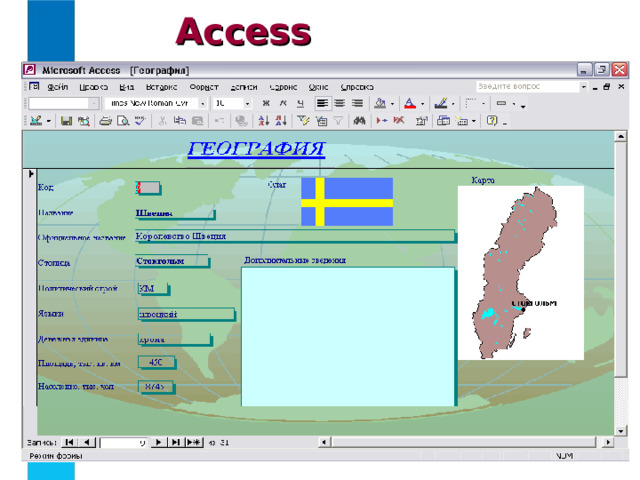The width and height of the screenshot is (640, 480).
Task: Open the Вставка menu
Action: coord(162,87)
